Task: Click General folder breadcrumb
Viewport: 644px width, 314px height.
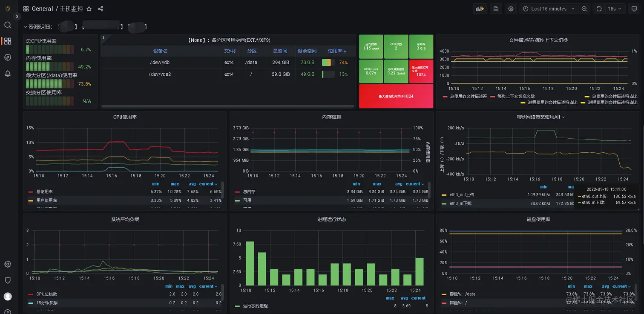Action: tap(42, 9)
